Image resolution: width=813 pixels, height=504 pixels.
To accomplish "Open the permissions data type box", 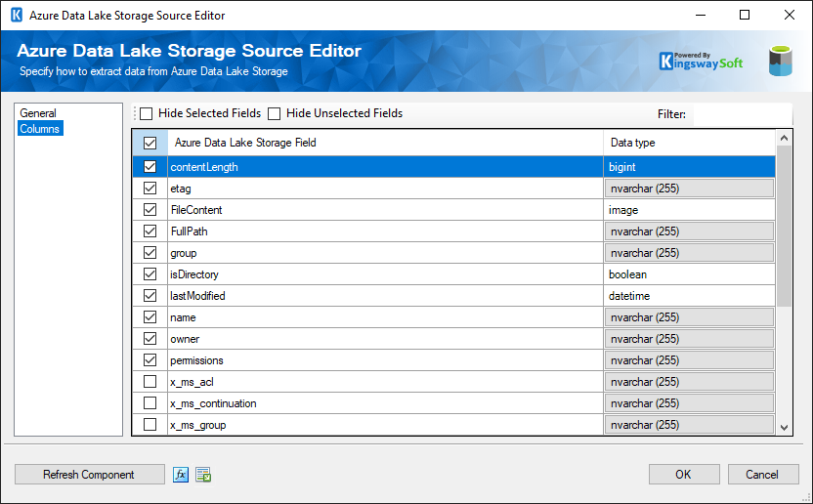I will (689, 360).
